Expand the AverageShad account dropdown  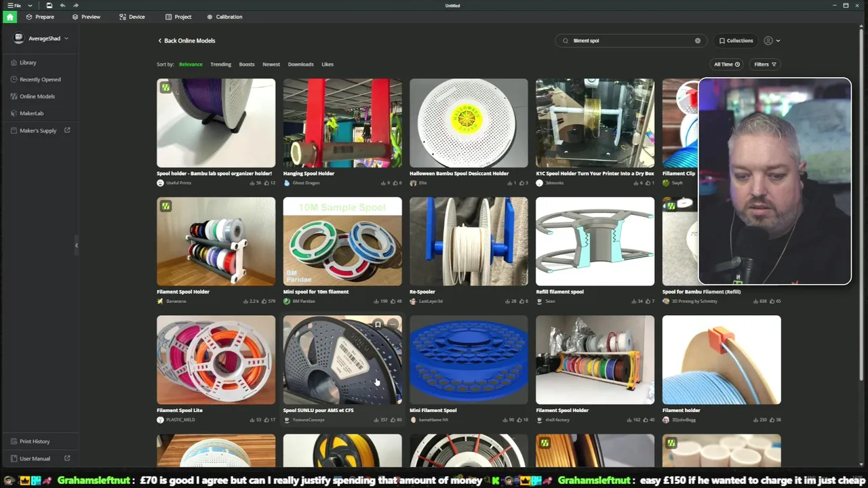[66, 39]
